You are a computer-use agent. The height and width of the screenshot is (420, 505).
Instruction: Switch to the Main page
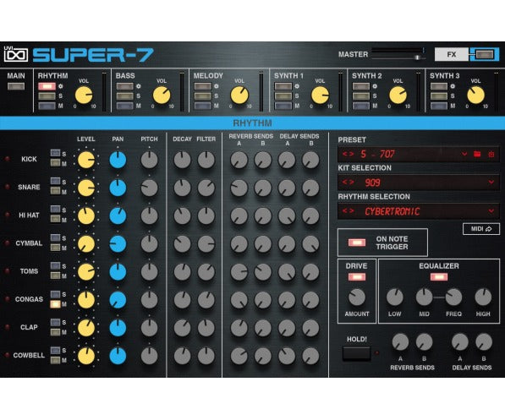16,86
